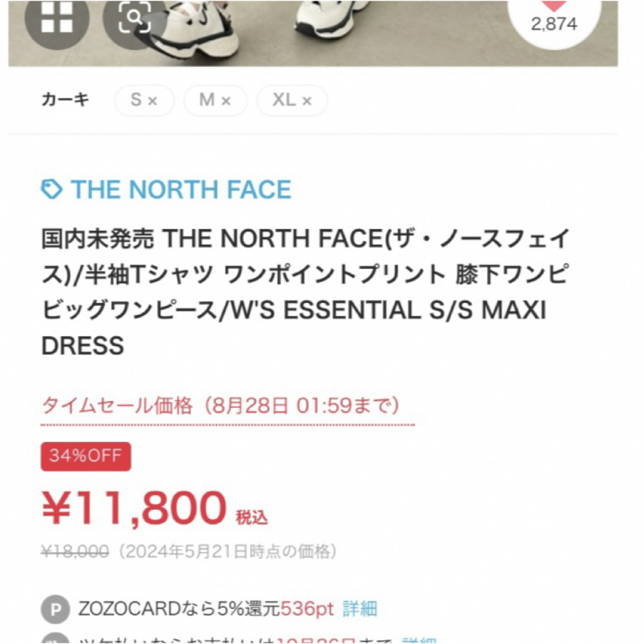This screenshot has width=644, height=644.
Task: Select the XL size chip
Action: (292, 100)
